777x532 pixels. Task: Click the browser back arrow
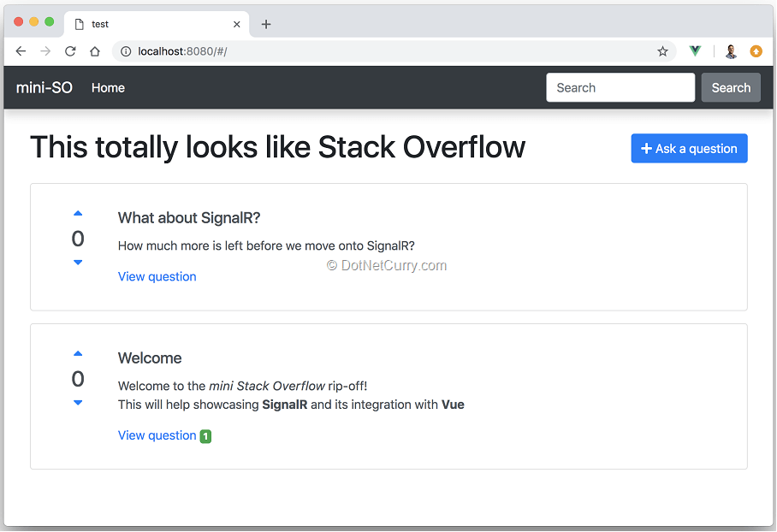(21, 51)
